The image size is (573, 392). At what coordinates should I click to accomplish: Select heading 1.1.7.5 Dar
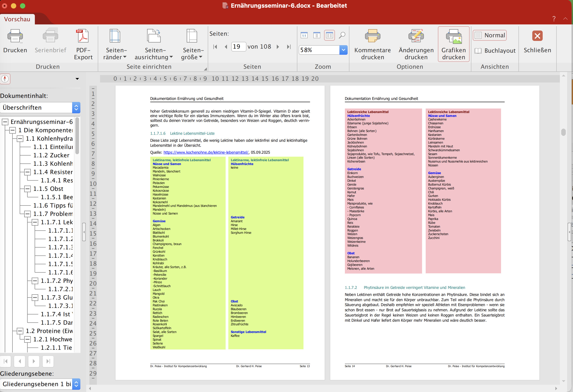[57, 323]
